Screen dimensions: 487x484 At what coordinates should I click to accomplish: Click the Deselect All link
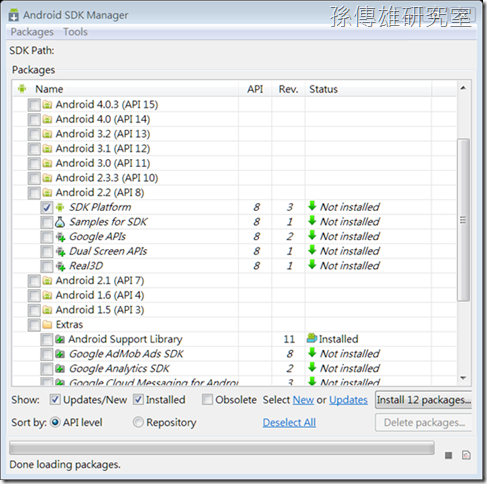289,422
